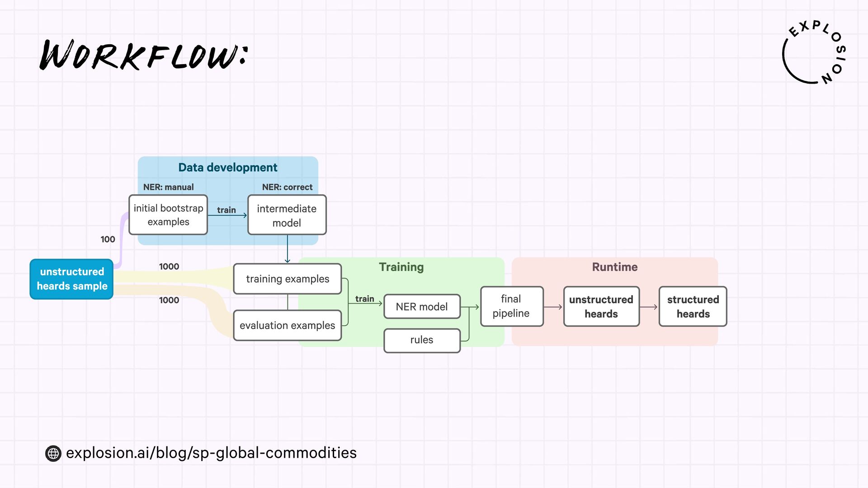Click the train arrow to NER model
The height and width of the screenshot is (488, 868).
365,303
